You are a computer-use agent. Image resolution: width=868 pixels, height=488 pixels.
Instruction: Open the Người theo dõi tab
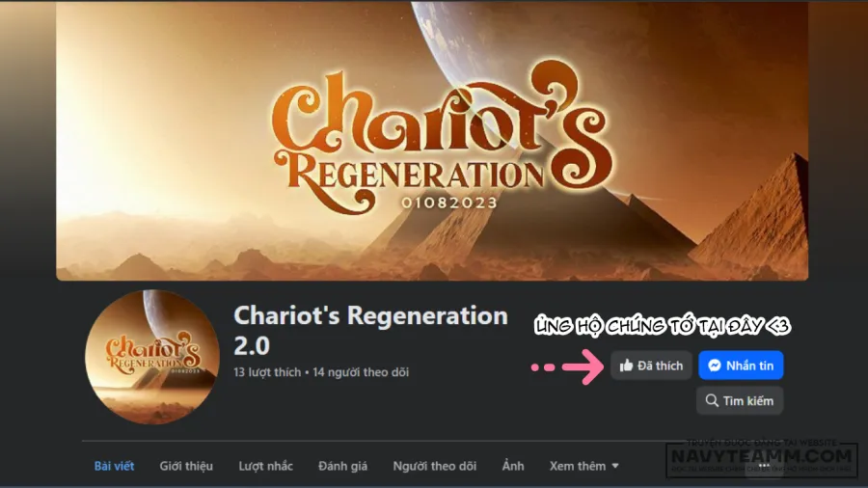[x=435, y=466]
